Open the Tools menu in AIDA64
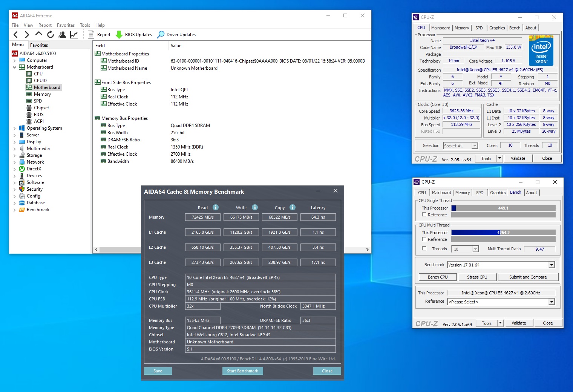 pos(85,25)
